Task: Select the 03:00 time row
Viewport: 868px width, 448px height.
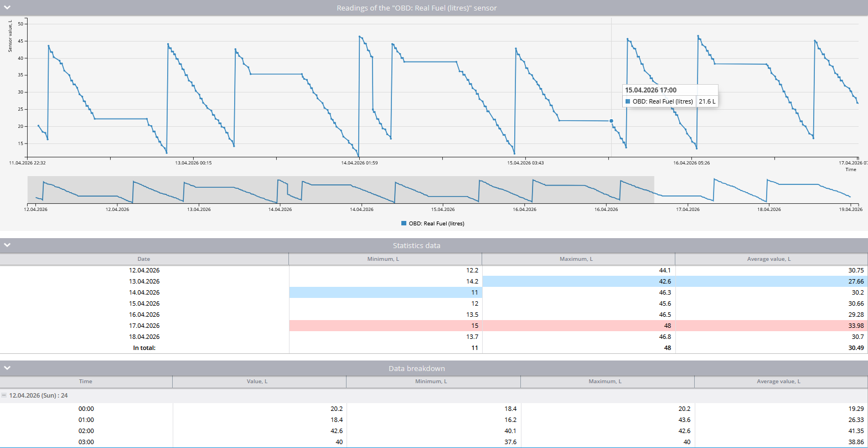Action: point(434,442)
